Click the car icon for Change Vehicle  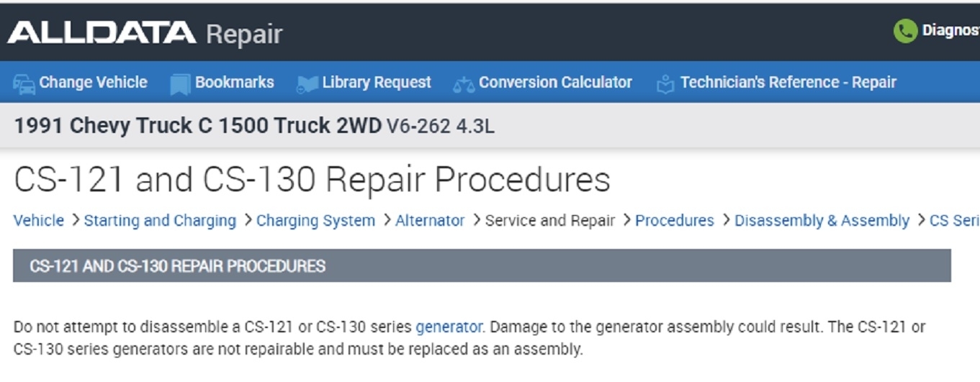point(24,83)
